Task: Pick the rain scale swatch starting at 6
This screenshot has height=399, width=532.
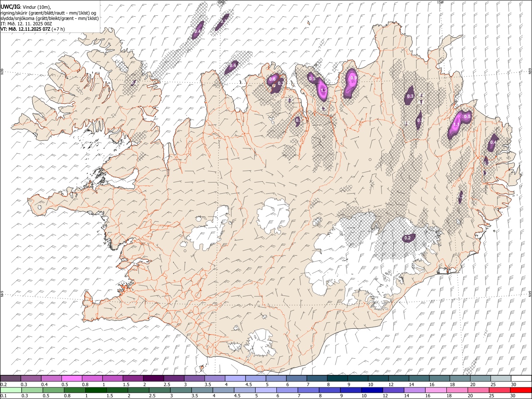Action: coord(287,390)
